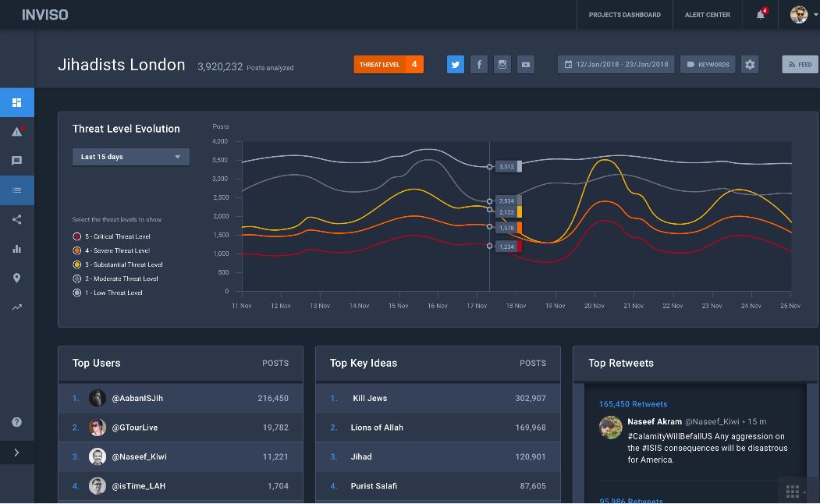The height and width of the screenshot is (504, 820).
Task: Toggle the 1 - Low Threat Level line
Action: coord(77,293)
